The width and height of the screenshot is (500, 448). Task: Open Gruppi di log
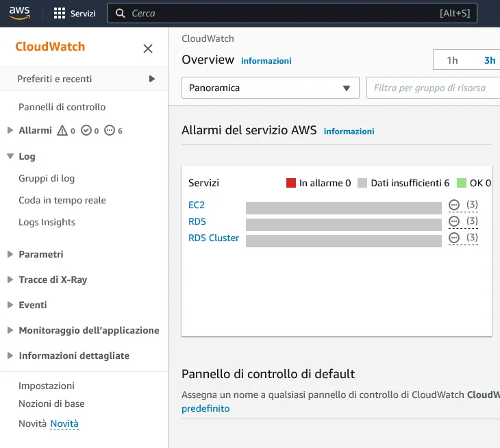[x=47, y=178]
